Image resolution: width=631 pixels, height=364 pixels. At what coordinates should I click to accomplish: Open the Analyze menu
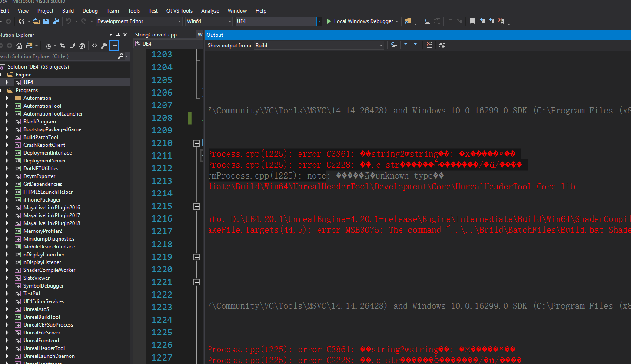click(210, 10)
